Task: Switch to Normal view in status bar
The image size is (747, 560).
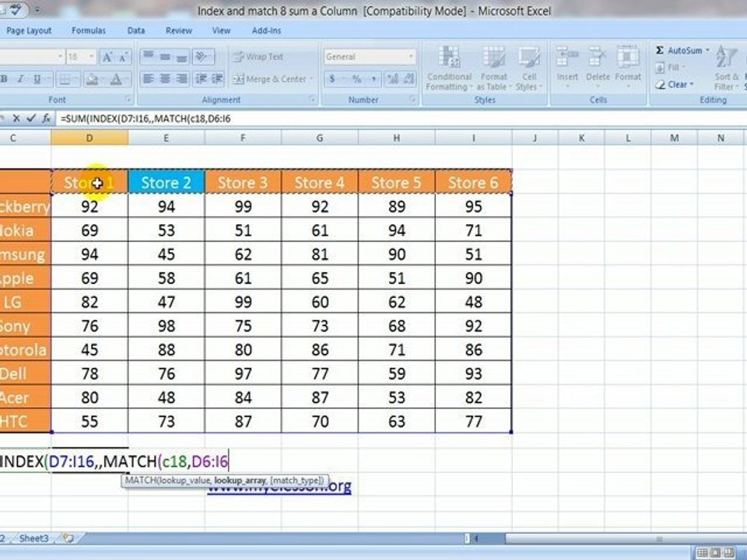Action: [x=702, y=553]
